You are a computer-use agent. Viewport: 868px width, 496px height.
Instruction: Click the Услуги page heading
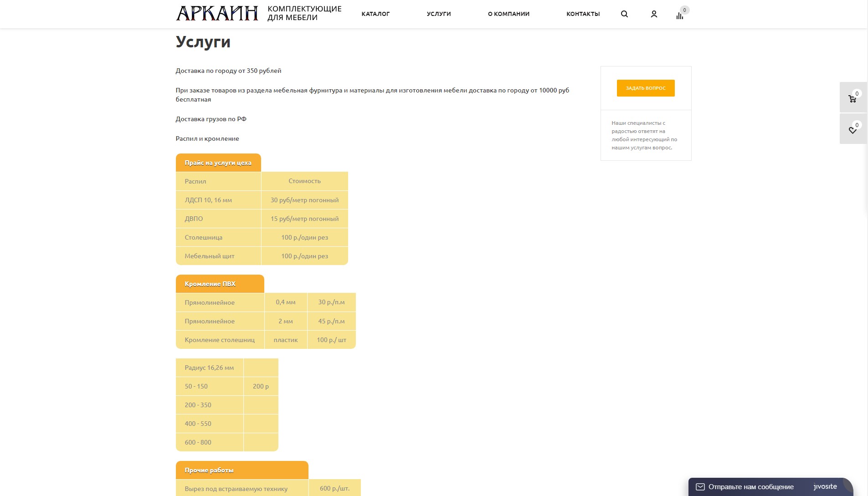pos(203,42)
